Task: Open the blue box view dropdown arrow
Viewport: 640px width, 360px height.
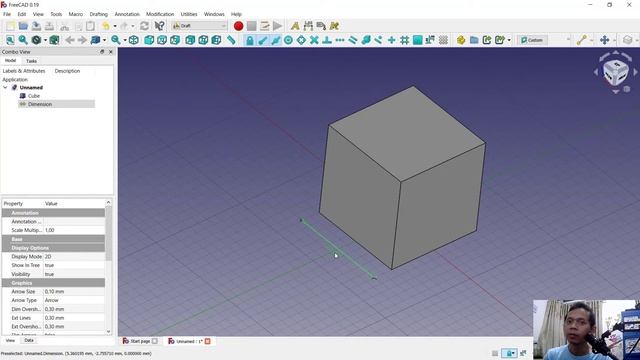Action: [x=104, y=40]
